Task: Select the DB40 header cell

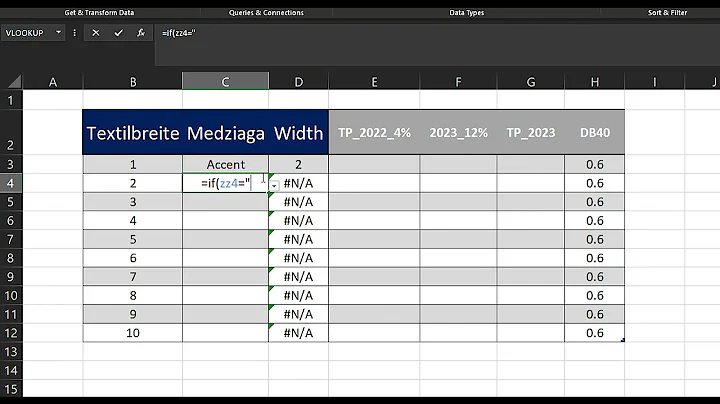Action: [595, 132]
